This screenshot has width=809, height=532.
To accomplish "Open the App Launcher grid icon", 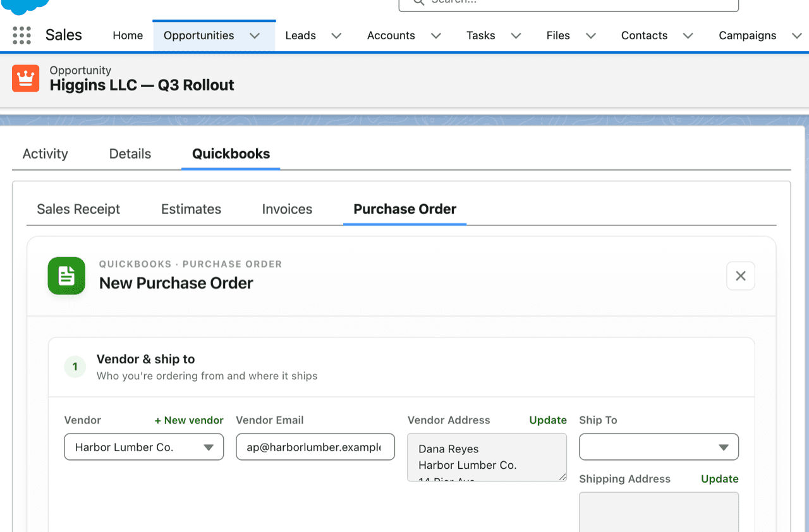I will click(21, 35).
